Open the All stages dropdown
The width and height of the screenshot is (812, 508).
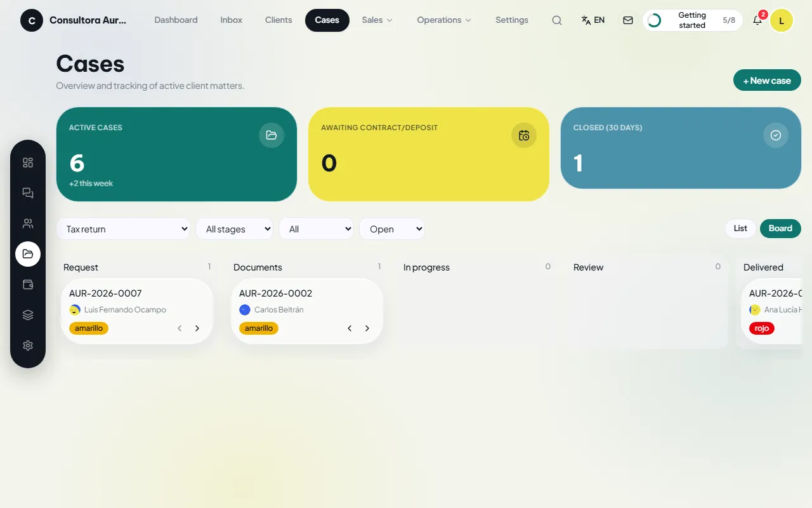(234, 229)
